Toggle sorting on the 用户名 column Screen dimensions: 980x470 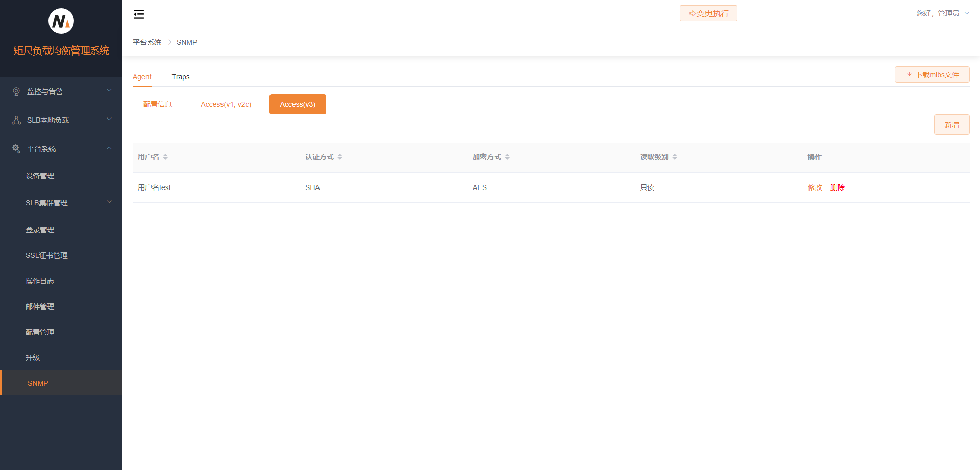coord(166,157)
